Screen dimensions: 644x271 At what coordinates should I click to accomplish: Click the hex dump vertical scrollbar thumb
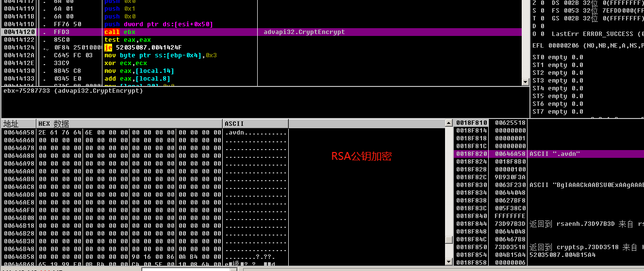[449, 240]
